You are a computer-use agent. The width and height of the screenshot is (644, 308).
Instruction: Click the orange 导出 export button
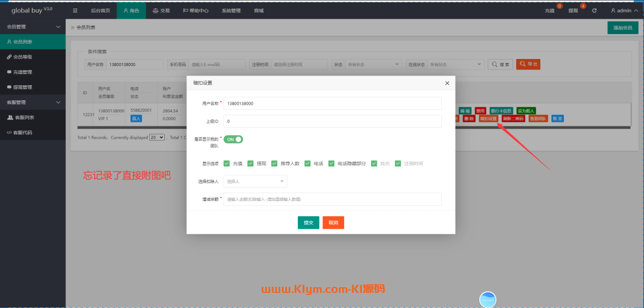(x=528, y=64)
